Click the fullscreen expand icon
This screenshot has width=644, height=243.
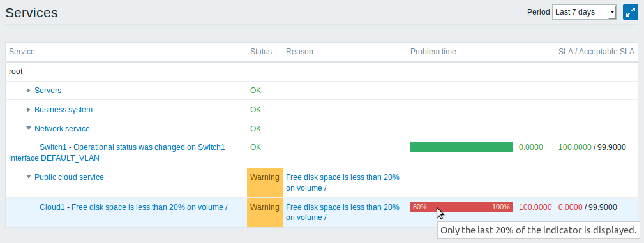tap(631, 12)
